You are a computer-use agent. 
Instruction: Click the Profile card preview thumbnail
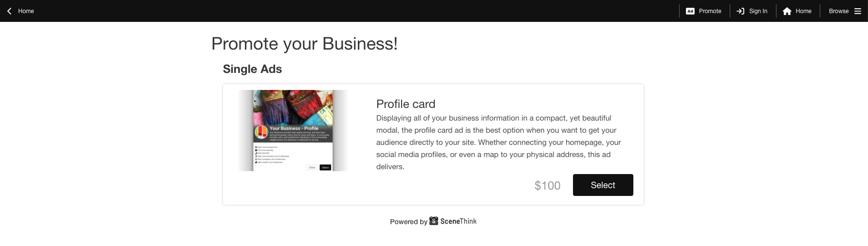pyautogui.click(x=293, y=130)
